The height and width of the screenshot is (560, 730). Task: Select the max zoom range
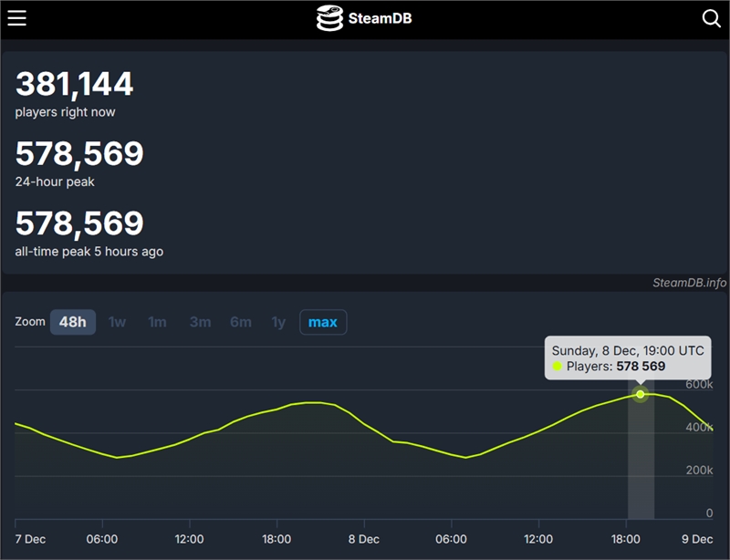coord(323,322)
